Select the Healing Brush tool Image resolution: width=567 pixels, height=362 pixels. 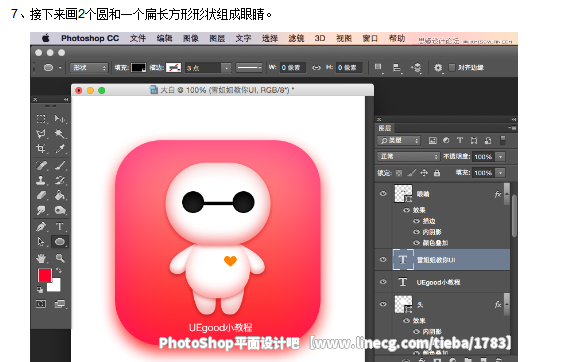point(41,165)
